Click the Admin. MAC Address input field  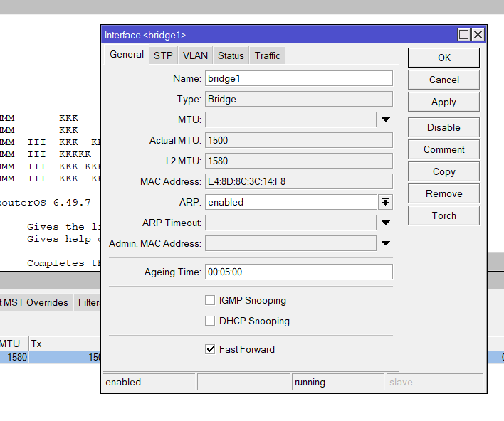tap(291, 243)
